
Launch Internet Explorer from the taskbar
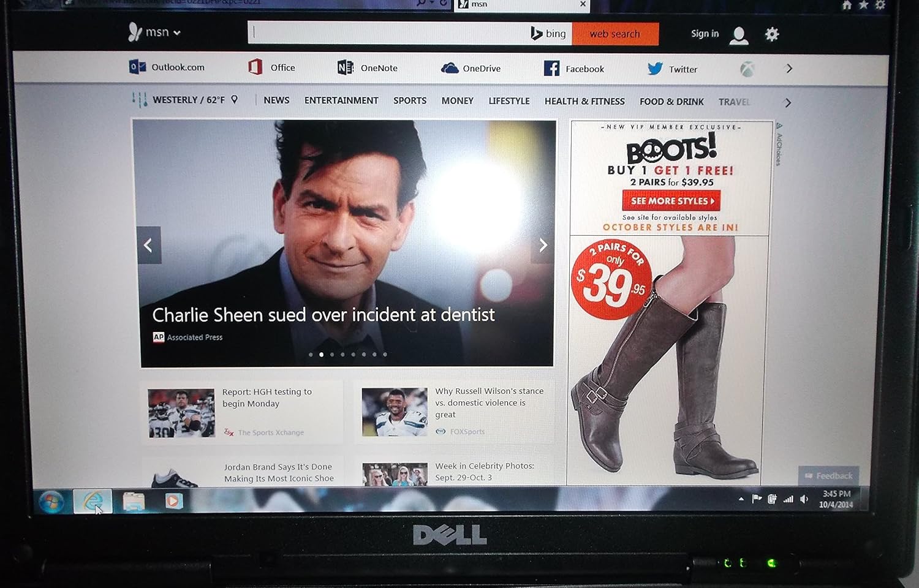pos(93,501)
